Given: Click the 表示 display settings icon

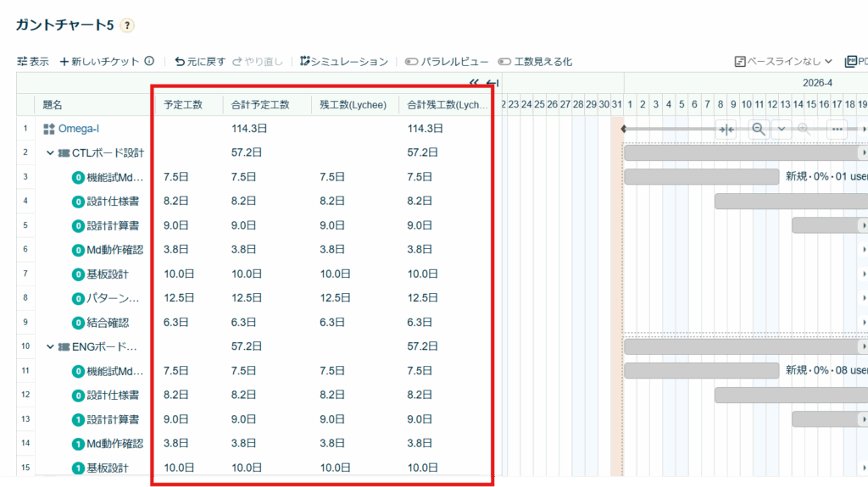Looking at the screenshot, I should [x=22, y=62].
